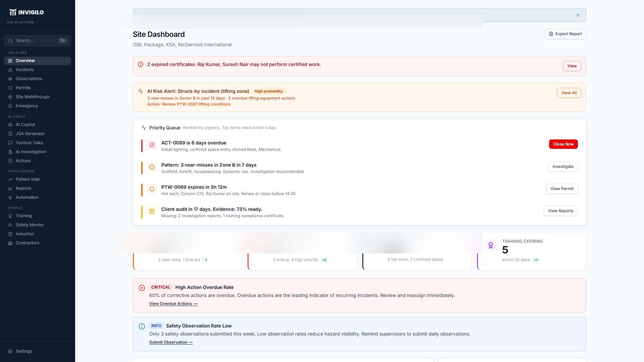The width and height of the screenshot is (644, 362).
Task: Click the Training Expiring award icon
Action: click(491, 245)
